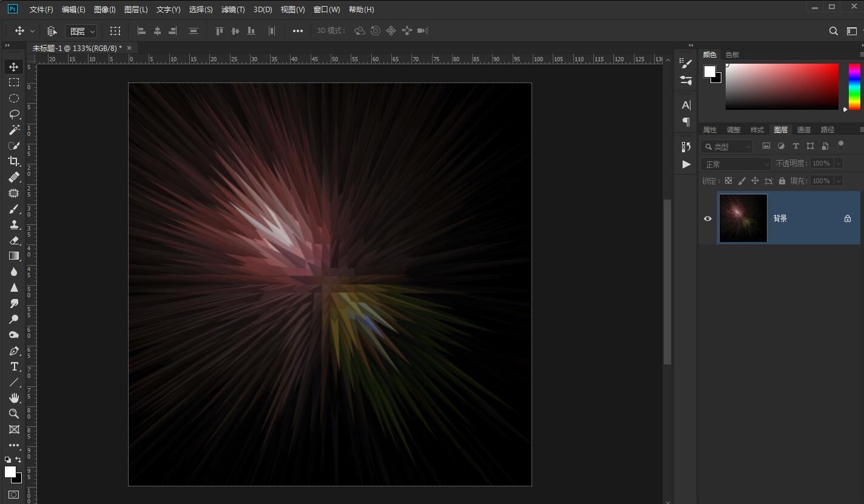
Task: Select the Lasso tool
Action: pyautogui.click(x=14, y=114)
